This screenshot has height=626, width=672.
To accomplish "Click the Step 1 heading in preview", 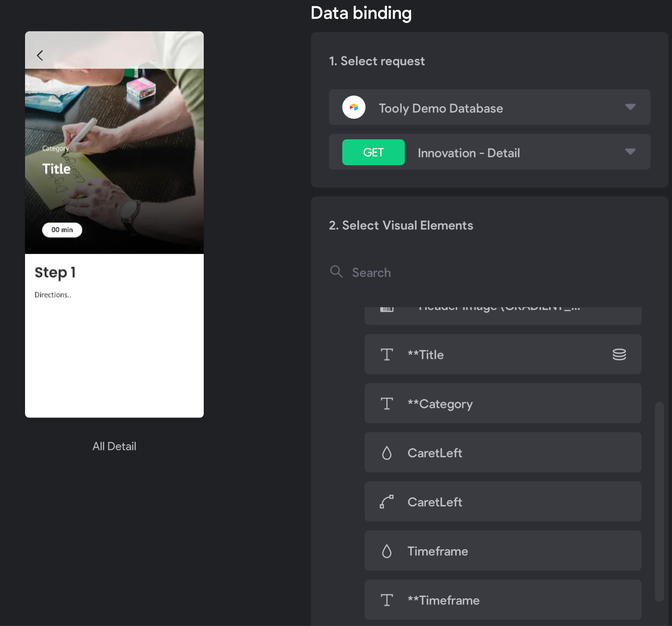I will (x=55, y=272).
